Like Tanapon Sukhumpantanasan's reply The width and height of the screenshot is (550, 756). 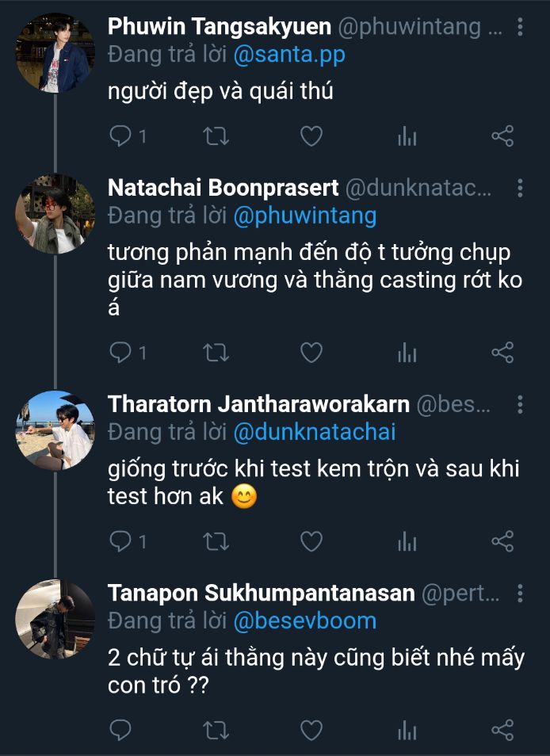(x=311, y=730)
